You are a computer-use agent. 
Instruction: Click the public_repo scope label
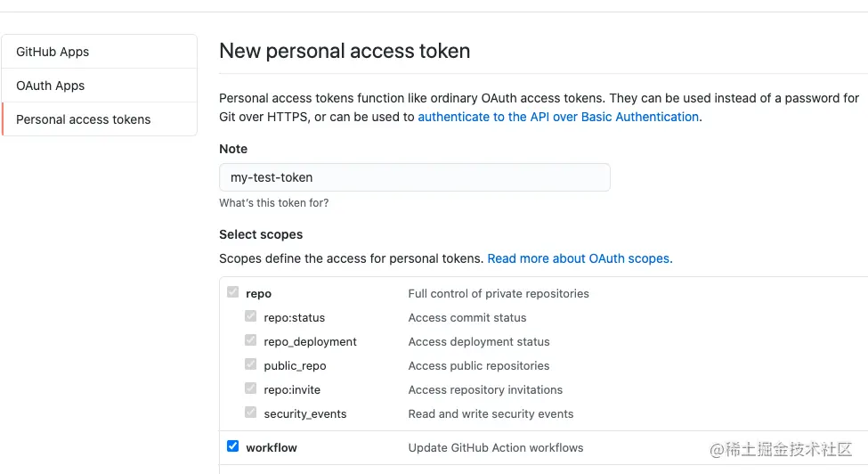[x=295, y=365]
